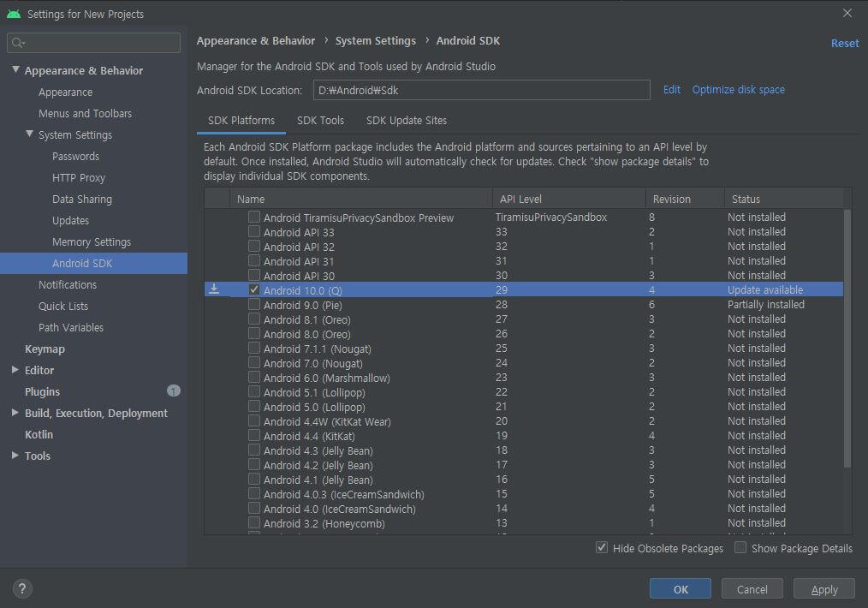Expand Build, Execution, Deployment arrow
The width and height of the screenshot is (868, 608).
(15, 413)
